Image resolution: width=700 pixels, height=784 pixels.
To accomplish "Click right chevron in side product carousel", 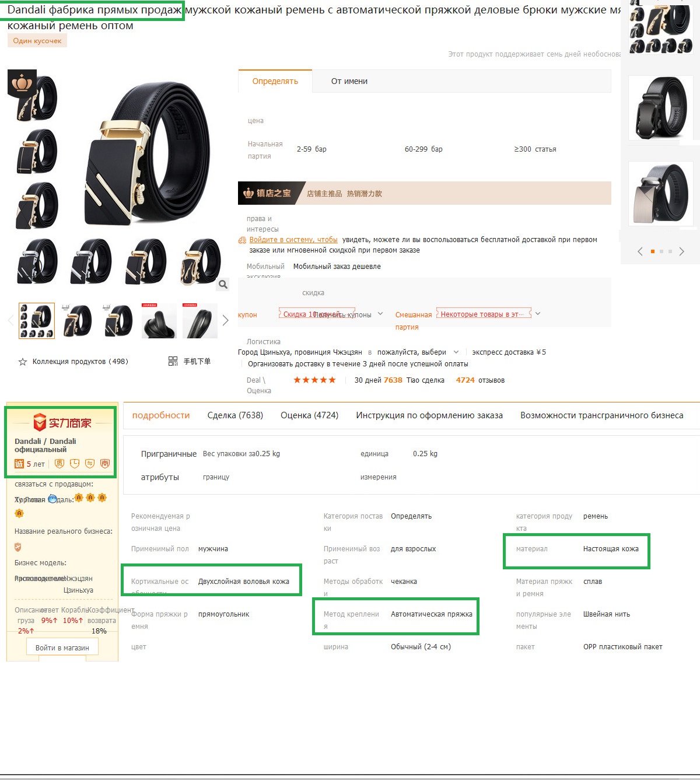I will click(681, 251).
